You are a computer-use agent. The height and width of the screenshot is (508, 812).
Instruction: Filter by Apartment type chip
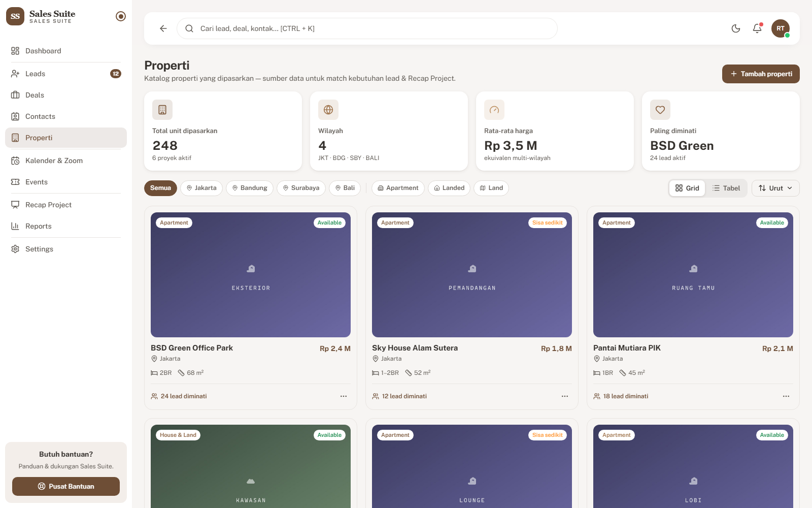398,188
